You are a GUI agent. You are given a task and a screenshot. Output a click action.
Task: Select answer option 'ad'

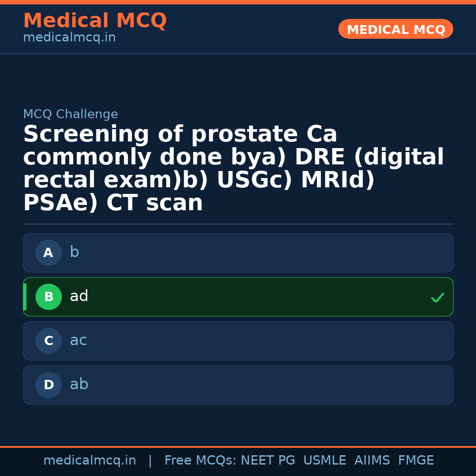tap(238, 297)
